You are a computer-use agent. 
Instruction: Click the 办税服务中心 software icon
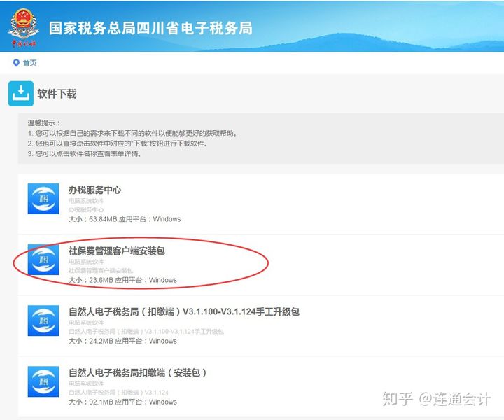[x=43, y=199]
